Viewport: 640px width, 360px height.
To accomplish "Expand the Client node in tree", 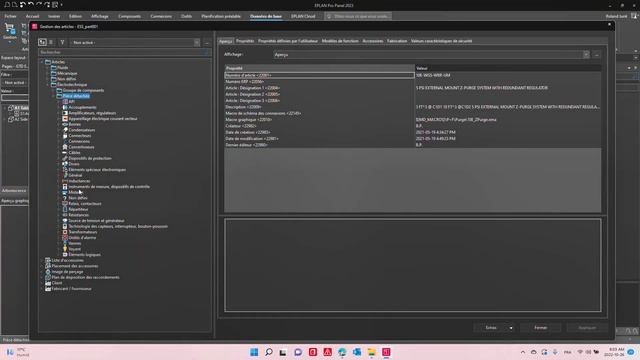I will point(42,283).
